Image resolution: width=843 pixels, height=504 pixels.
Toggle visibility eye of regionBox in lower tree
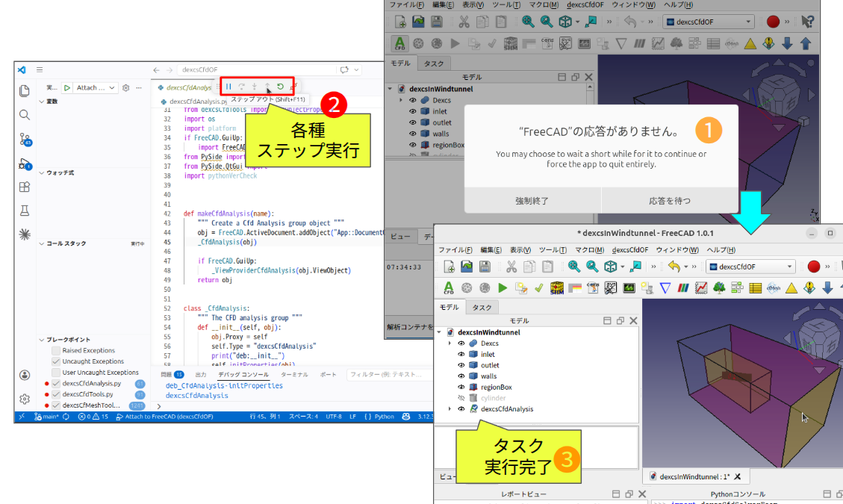[x=461, y=388]
